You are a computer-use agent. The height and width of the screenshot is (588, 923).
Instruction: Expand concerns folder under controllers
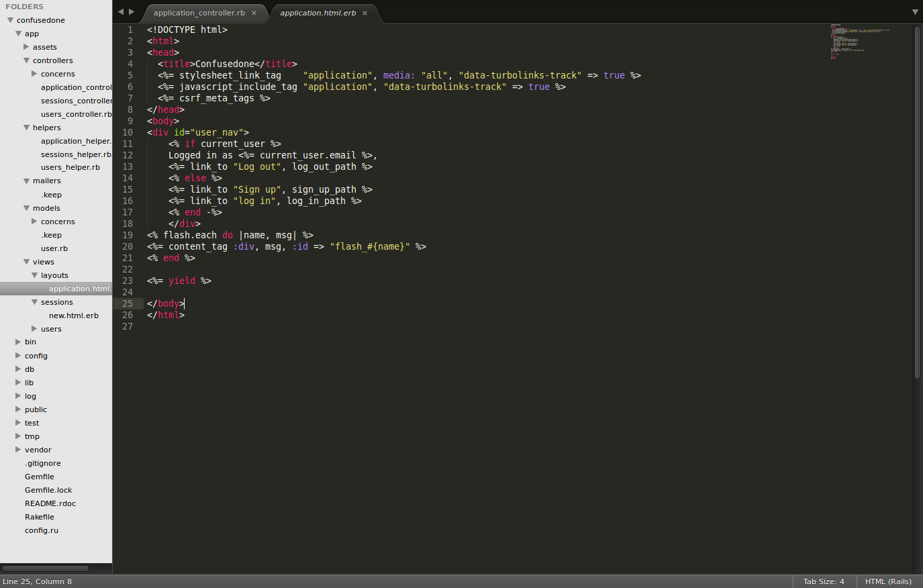34,74
